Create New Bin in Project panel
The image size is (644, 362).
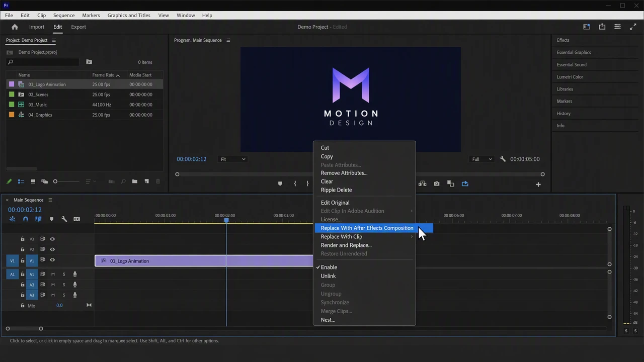coord(135,182)
